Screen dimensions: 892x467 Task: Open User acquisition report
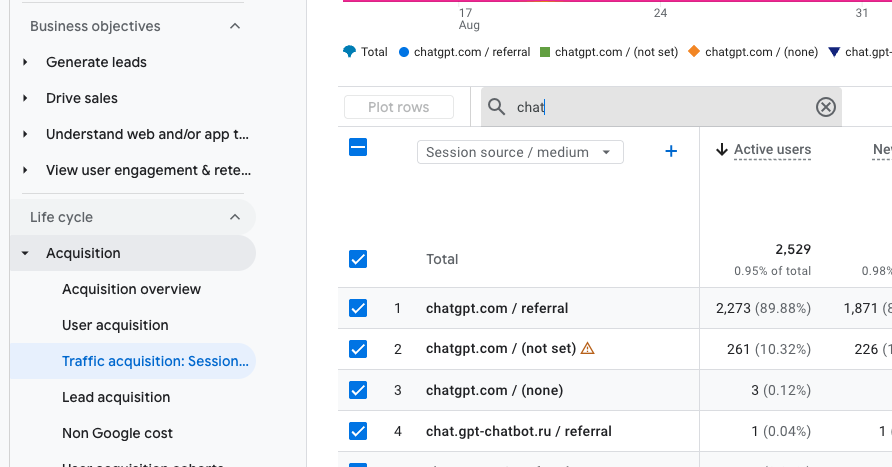click(x=115, y=325)
